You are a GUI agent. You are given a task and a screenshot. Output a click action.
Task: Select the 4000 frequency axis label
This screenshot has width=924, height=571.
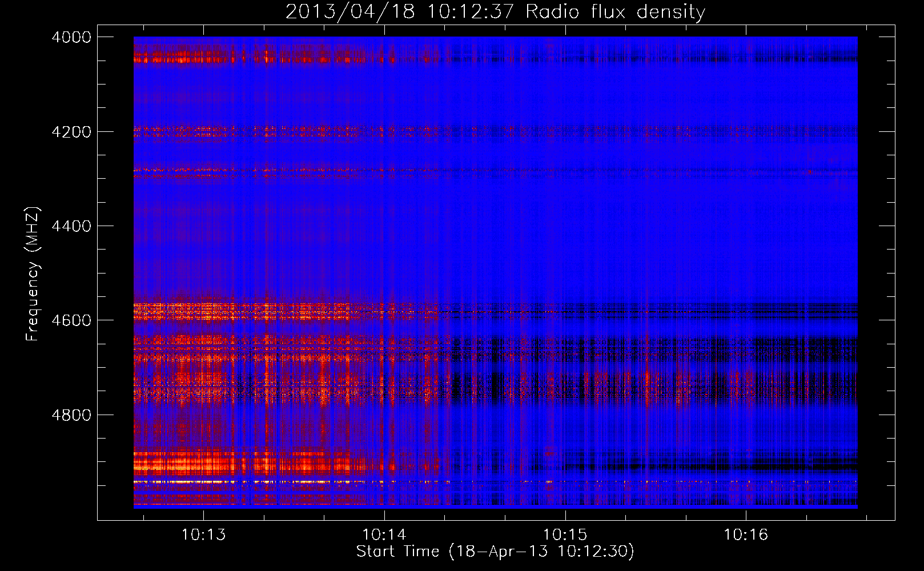71,37
